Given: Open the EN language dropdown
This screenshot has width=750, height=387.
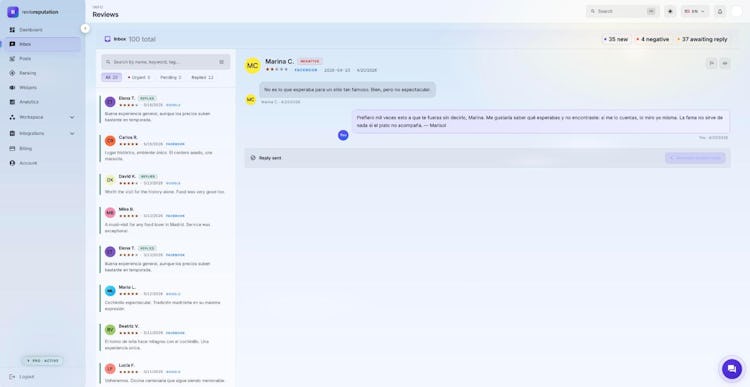Looking at the screenshot, I should [x=695, y=11].
